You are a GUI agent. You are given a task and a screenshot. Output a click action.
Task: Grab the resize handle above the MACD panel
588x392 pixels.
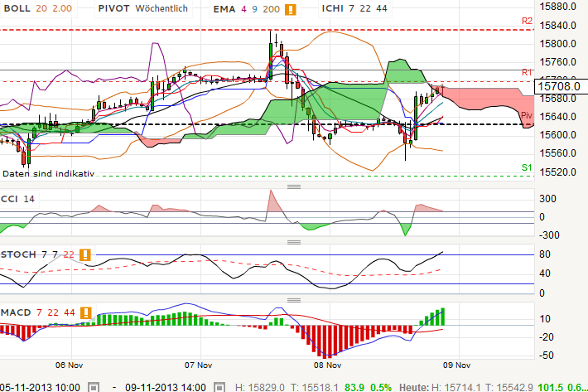point(294,300)
